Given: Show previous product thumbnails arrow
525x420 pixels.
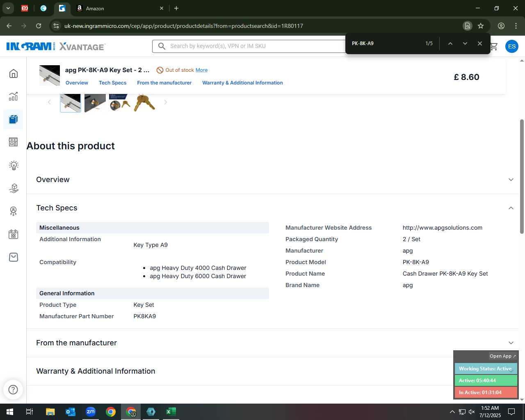Looking at the screenshot, I should point(49,102).
